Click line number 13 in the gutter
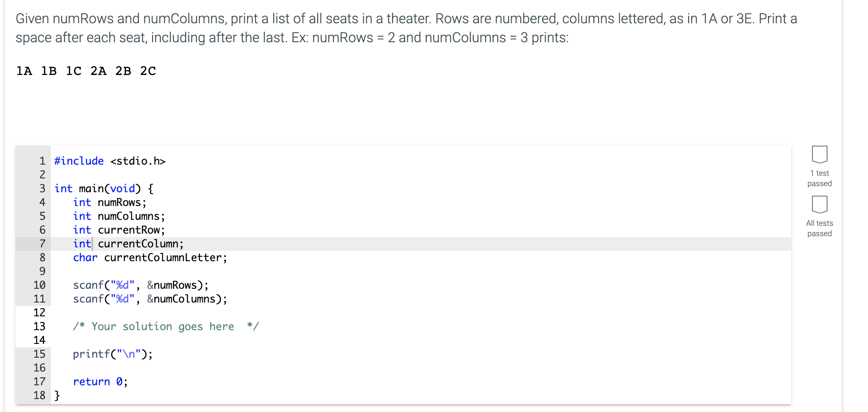Screen dimensions: 868x412 click(39, 326)
